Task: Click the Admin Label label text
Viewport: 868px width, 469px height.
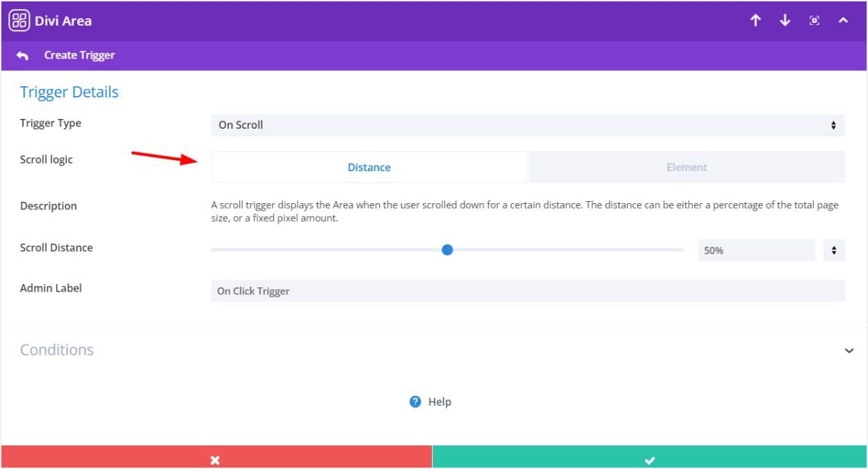Action: tap(51, 287)
